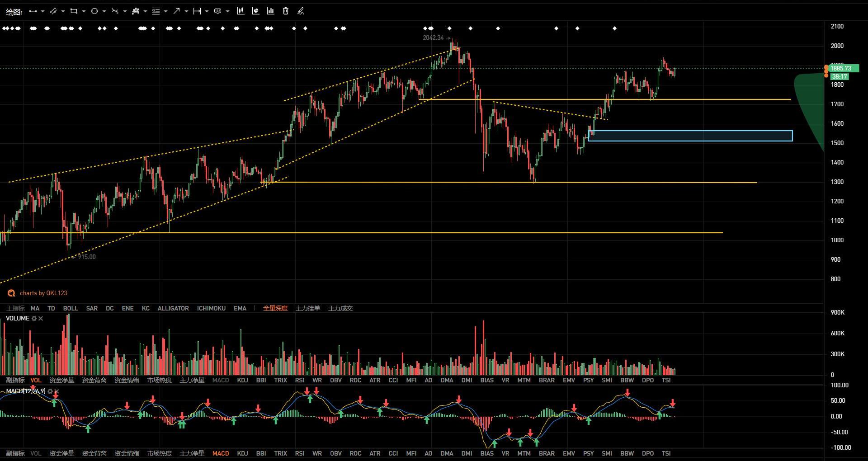Click the trash icon to delete drawings

(286, 11)
